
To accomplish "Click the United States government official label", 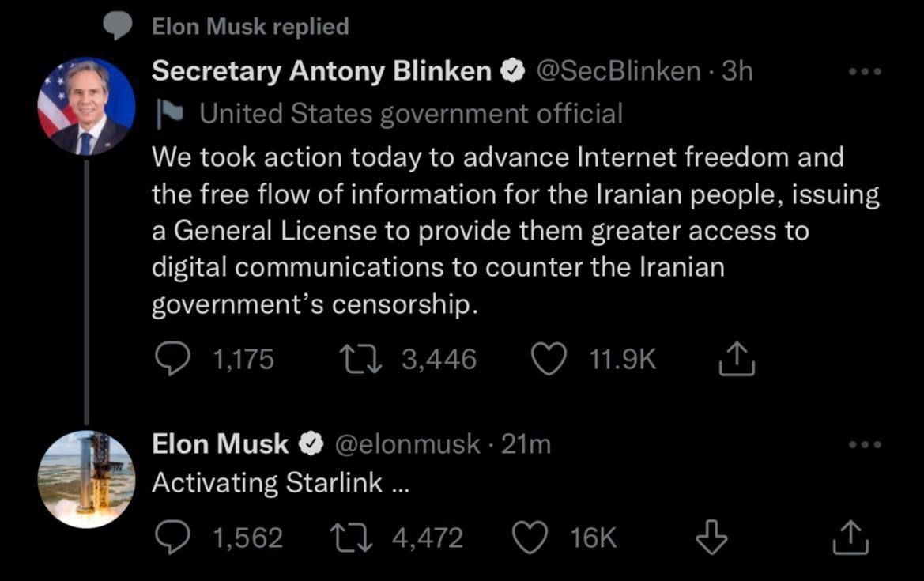I will (410, 114).
